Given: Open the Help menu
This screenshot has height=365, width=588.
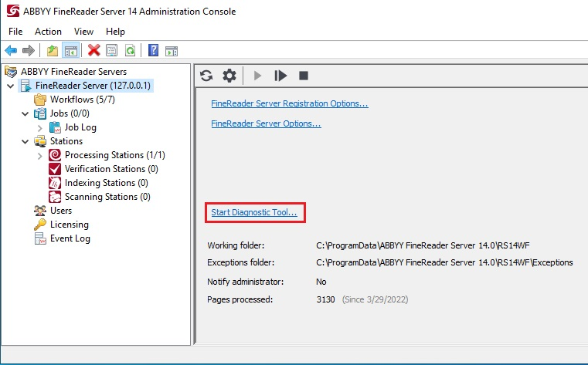Looking at the screenshot, I should pyautogui.click(x=115, y=32).
